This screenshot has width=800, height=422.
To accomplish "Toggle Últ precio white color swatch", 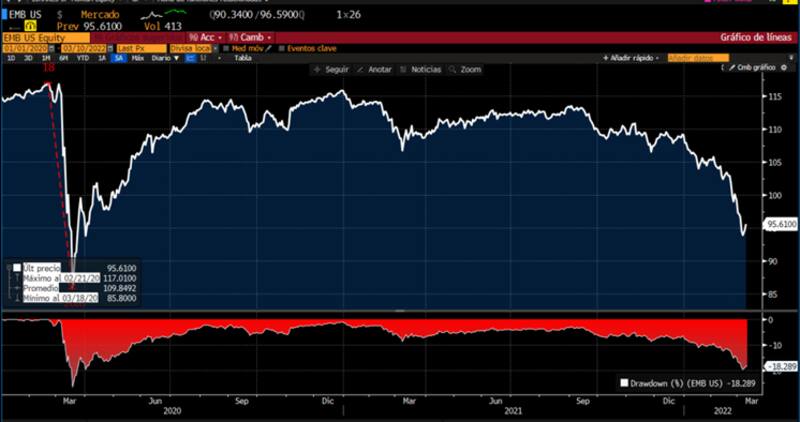I will coord(17,268).
